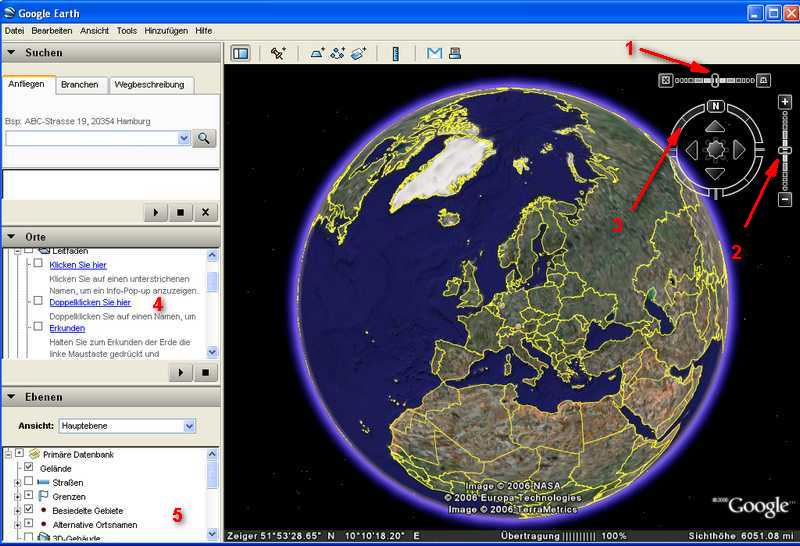This screenshot has width=800, height=546.
Task: Expand the Straßen tree node
Action: point(17,482)
